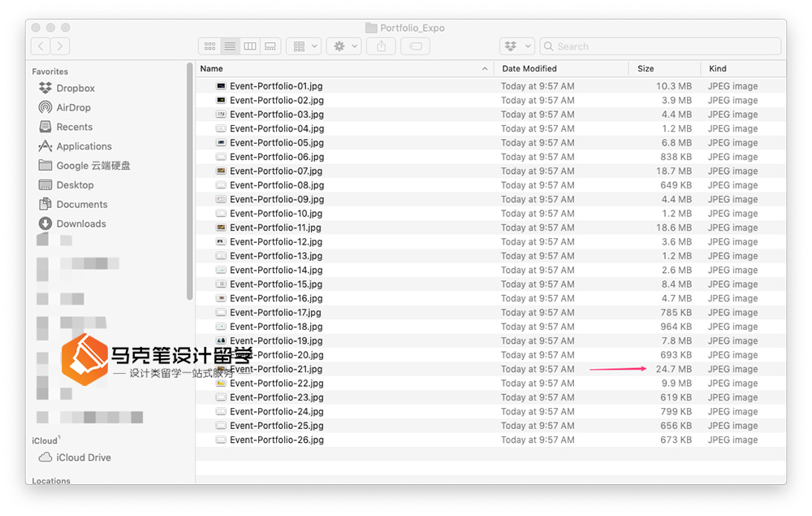Go back with the left arrow button

pos(41,46)
